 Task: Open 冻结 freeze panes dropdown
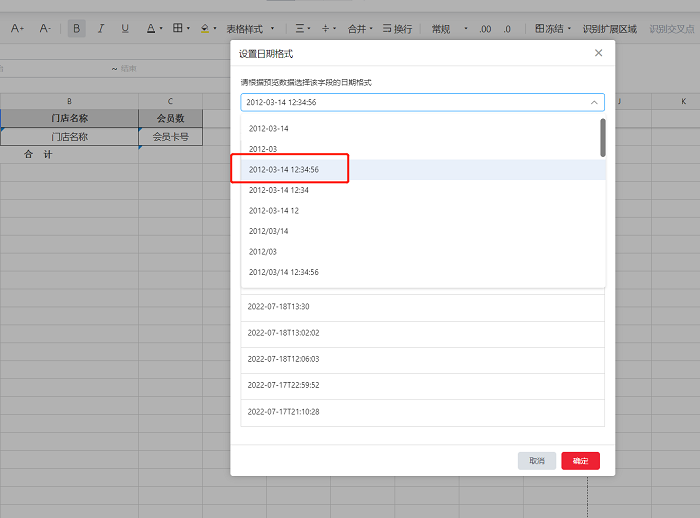[553, 29]
